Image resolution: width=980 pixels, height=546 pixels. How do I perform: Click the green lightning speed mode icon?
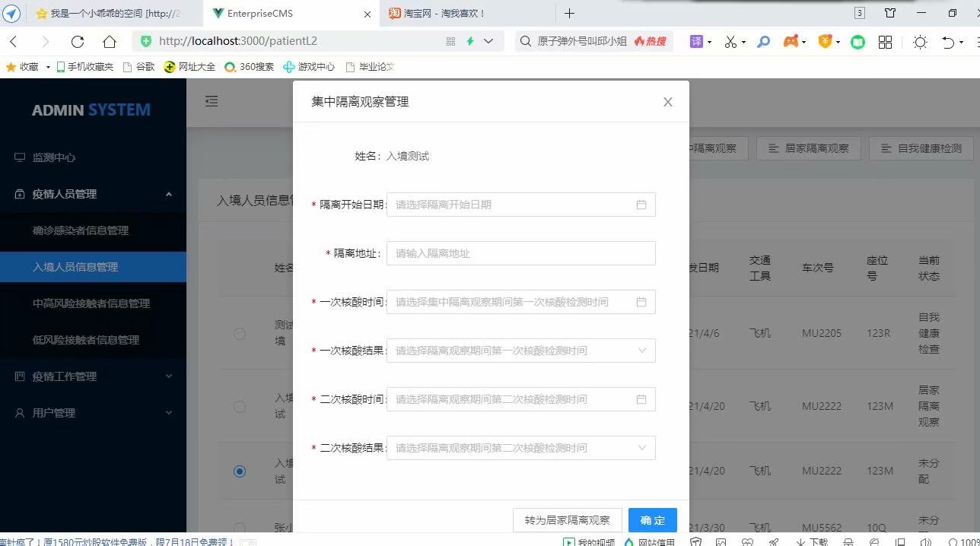[470, 42]
